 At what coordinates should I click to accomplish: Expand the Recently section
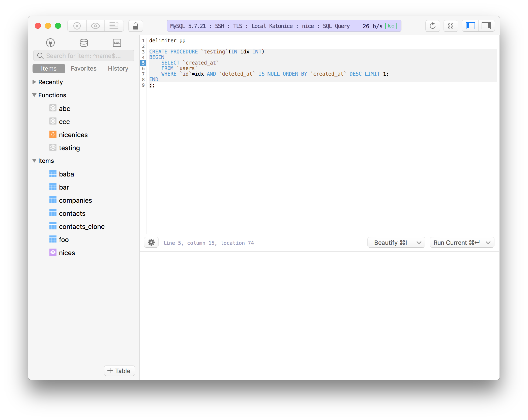click(x=34, y=82)
